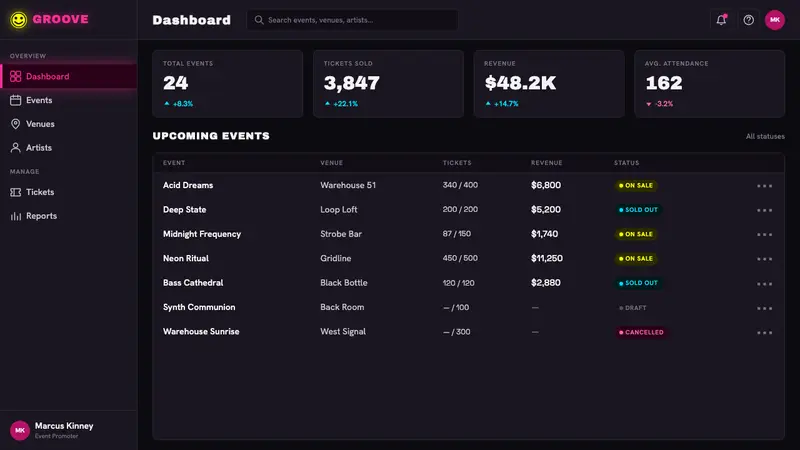Click the Artists person icon

15,147
